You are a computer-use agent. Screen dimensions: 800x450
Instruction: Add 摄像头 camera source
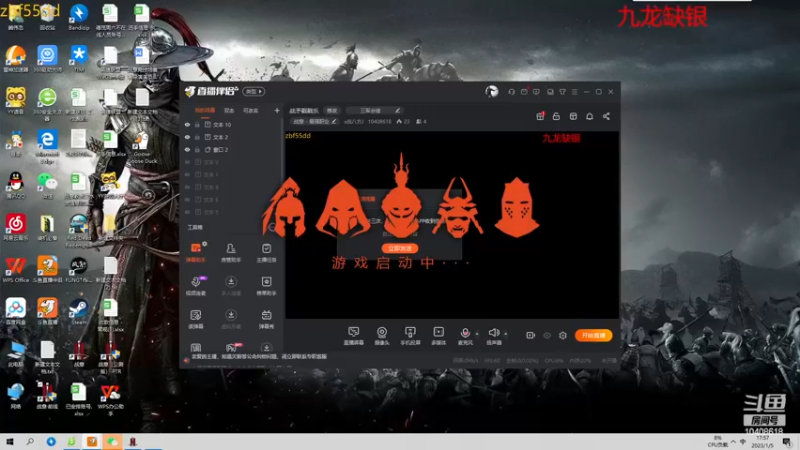coord(382,336)
